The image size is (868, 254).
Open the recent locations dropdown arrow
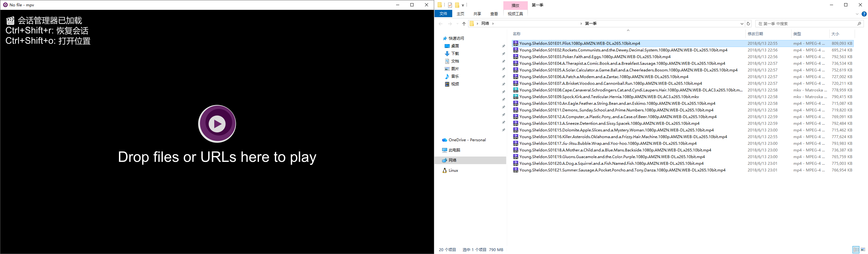[x=457, y=23]
